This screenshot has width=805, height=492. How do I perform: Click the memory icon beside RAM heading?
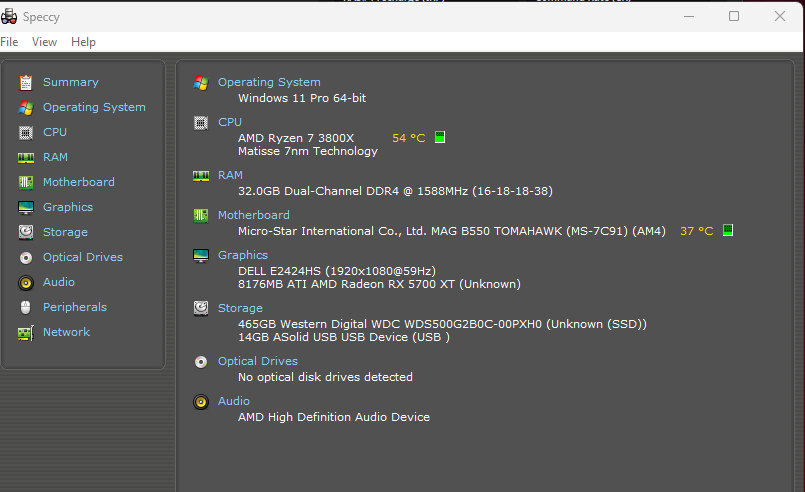point(201,176)
